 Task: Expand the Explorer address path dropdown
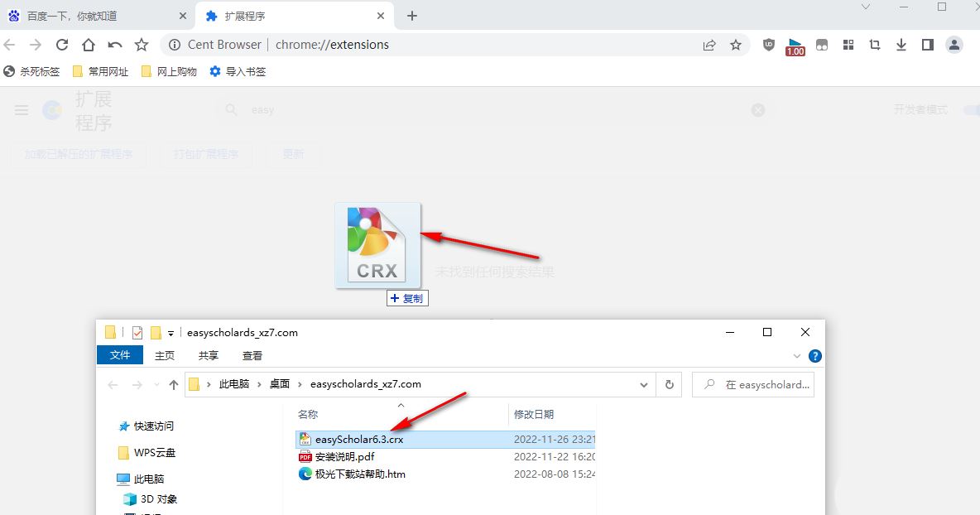(x=644, y=385)
